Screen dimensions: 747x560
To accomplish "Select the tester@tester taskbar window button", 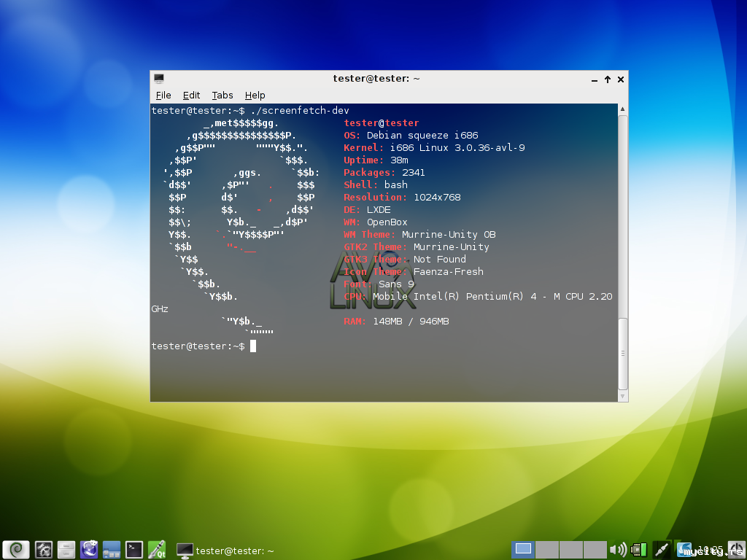I will point(226,551).
